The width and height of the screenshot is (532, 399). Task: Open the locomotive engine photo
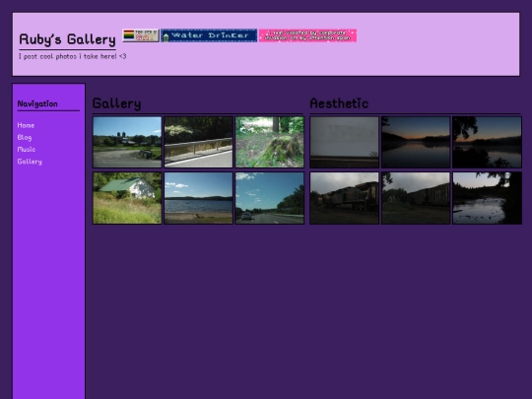point(345,198)
